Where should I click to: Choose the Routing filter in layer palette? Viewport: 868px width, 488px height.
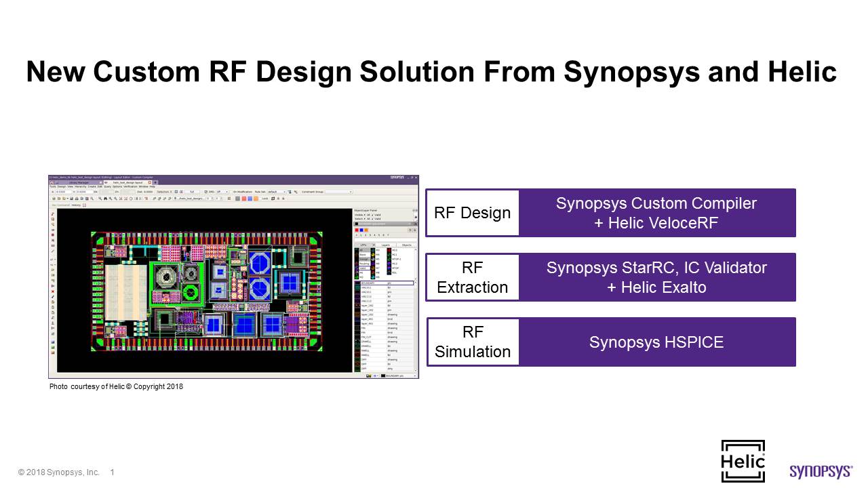[365, 264]
